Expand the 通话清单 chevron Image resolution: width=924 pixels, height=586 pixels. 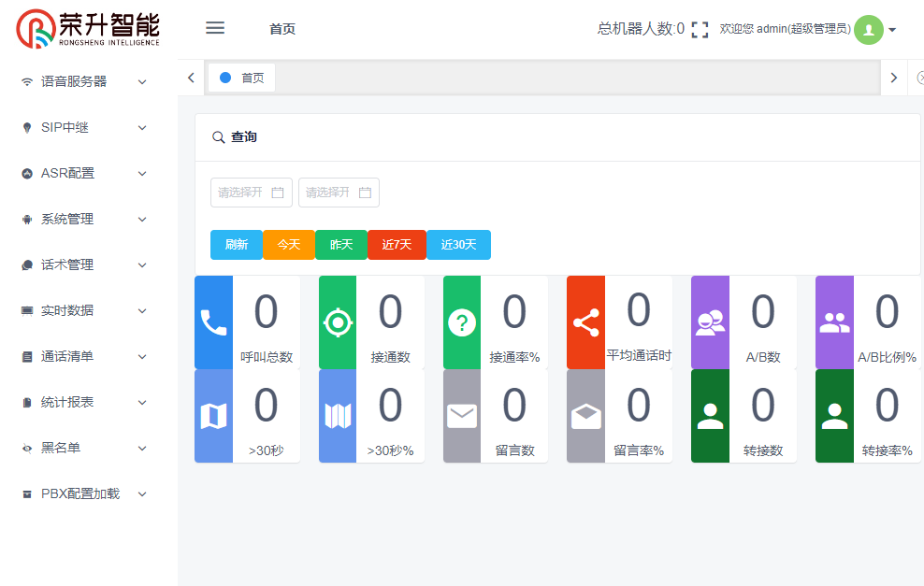click(142, 357)
